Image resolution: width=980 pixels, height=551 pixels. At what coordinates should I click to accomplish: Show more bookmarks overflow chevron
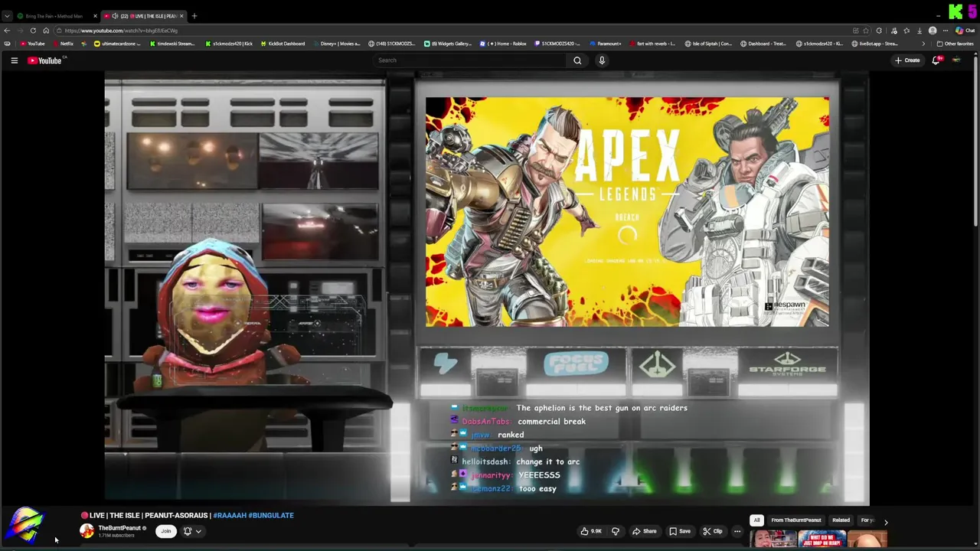pyautogui.click(x=923, y=44)
